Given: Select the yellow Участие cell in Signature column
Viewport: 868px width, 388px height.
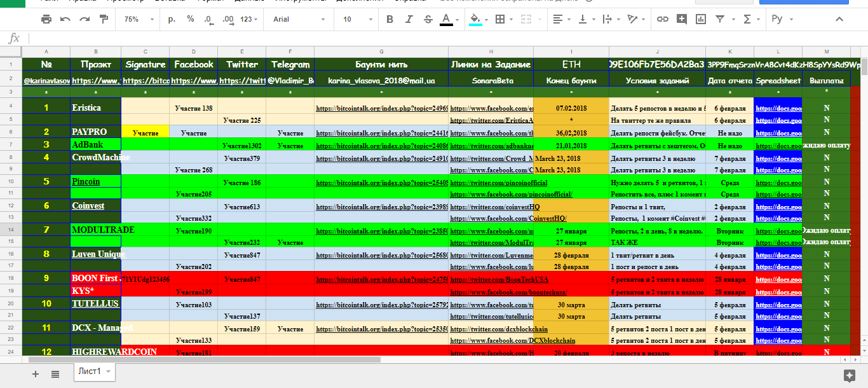Looking at the screenshot, I should 146,133.
